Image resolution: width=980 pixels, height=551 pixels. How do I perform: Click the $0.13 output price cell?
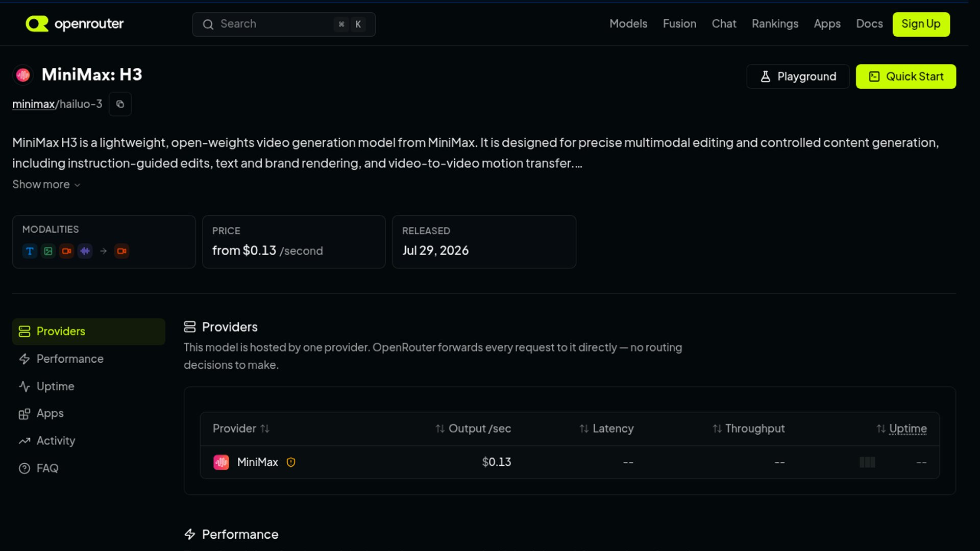(496, 462)
